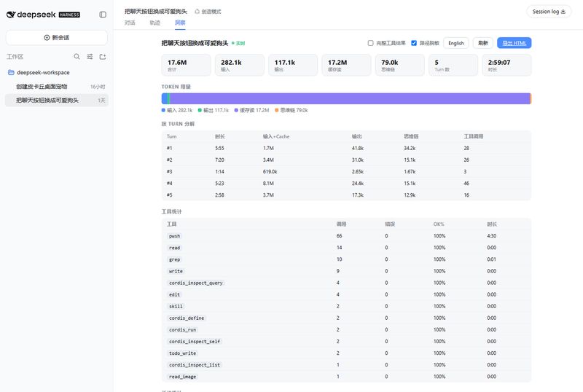Click the cordis_run tool name

pyautogui.click(x=182, y=329)
